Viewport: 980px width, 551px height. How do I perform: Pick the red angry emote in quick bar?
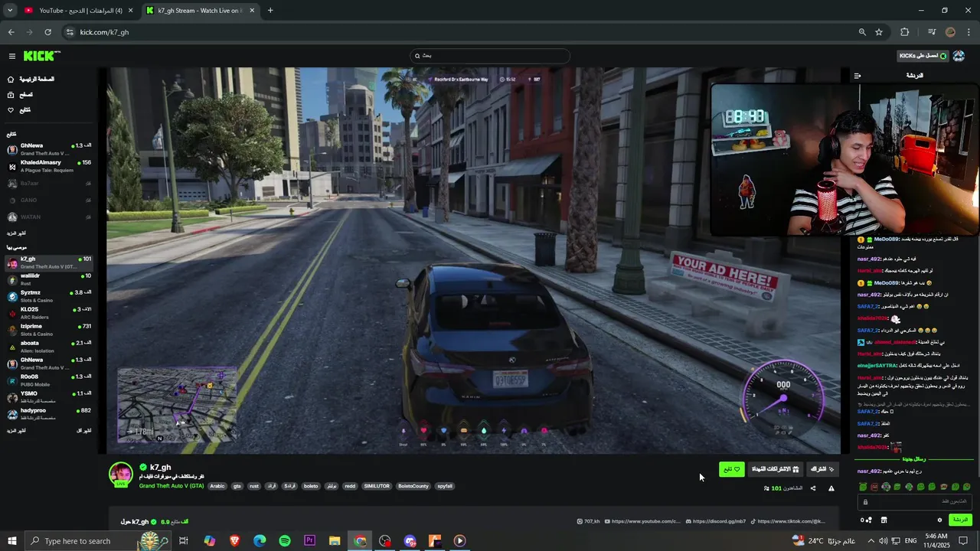(x=874, y=487)
